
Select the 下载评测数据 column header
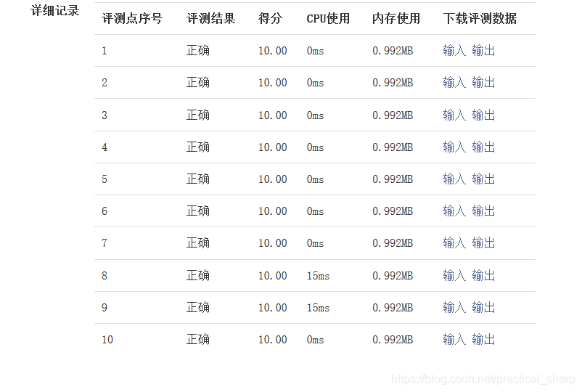(x=480, y=18)
